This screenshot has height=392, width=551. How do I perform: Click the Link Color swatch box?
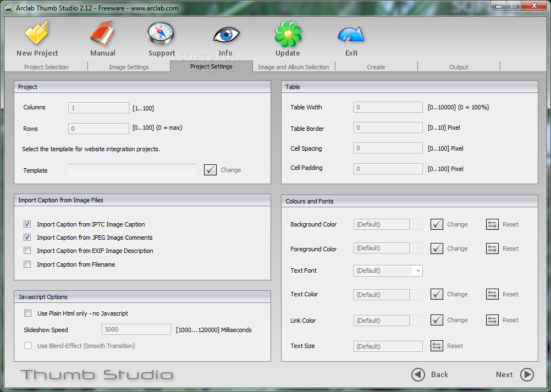[416, 321]
